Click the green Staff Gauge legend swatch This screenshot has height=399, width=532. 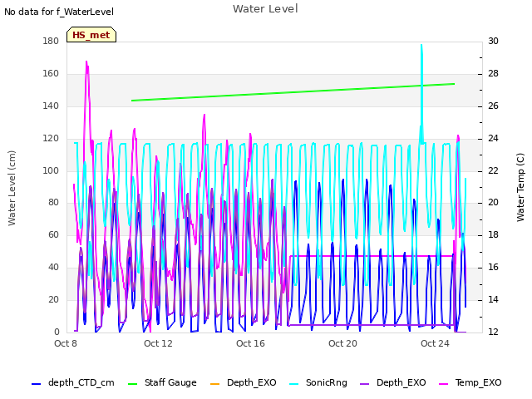[132, 384]
